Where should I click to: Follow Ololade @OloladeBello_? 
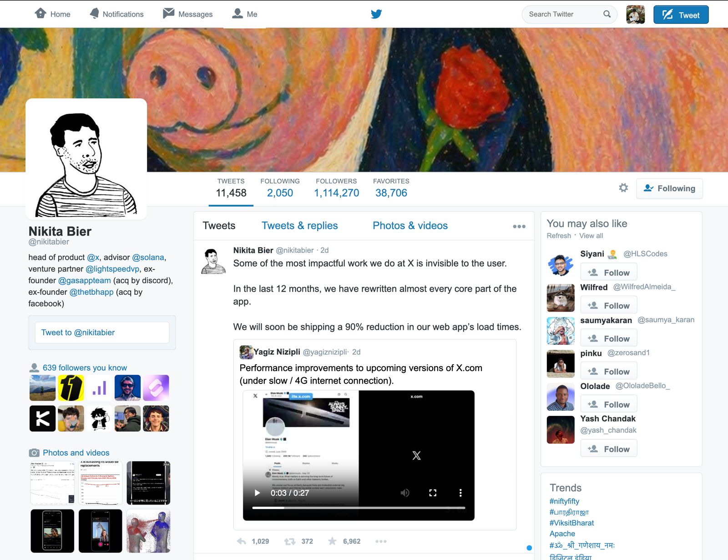[609, 404]
